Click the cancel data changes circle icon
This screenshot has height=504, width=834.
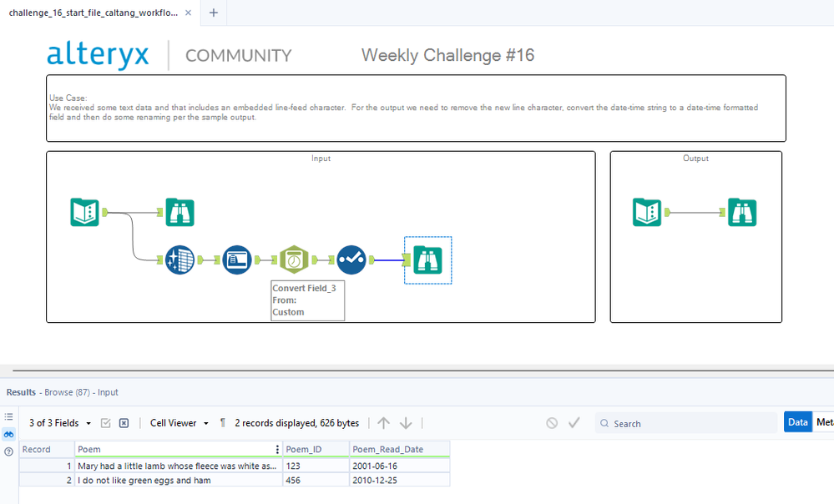(552, 423)
